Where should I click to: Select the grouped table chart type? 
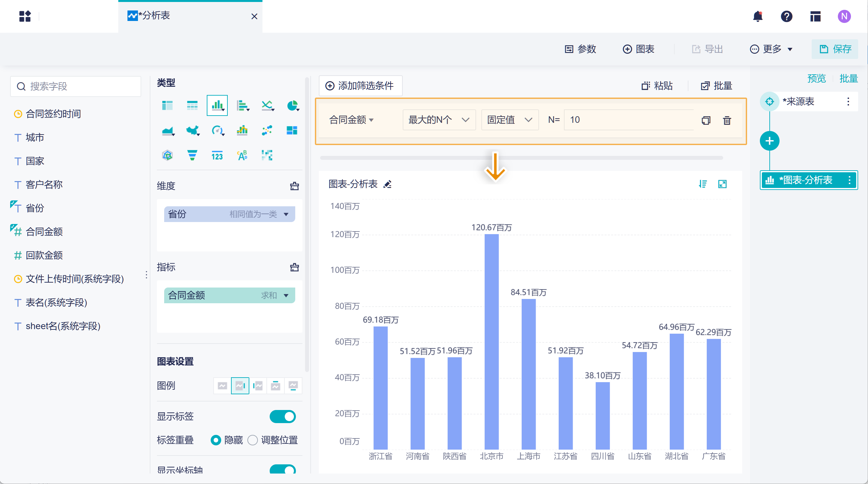167,106
